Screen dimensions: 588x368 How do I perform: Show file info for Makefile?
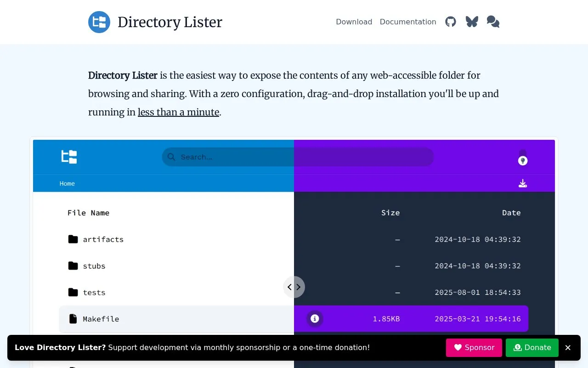click(315, 319)
